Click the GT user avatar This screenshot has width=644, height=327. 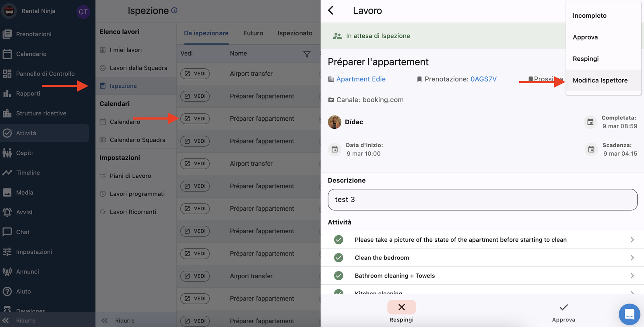click(x=83, y=12)
